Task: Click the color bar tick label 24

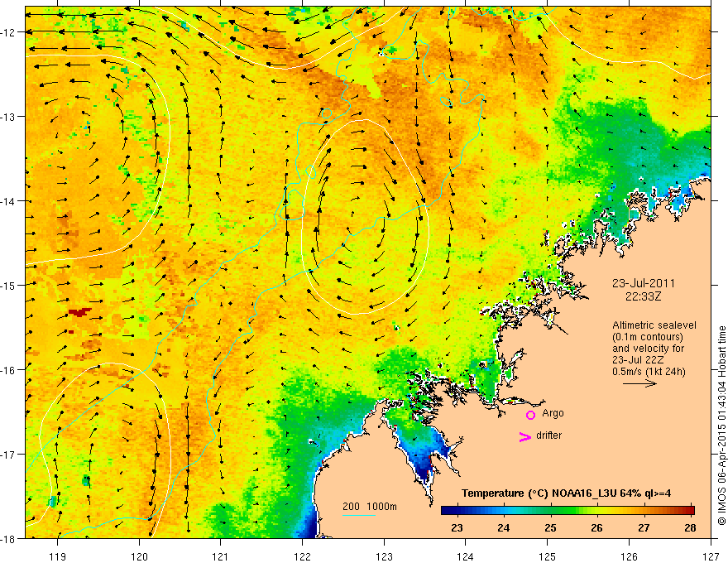Action: point(503,528)
